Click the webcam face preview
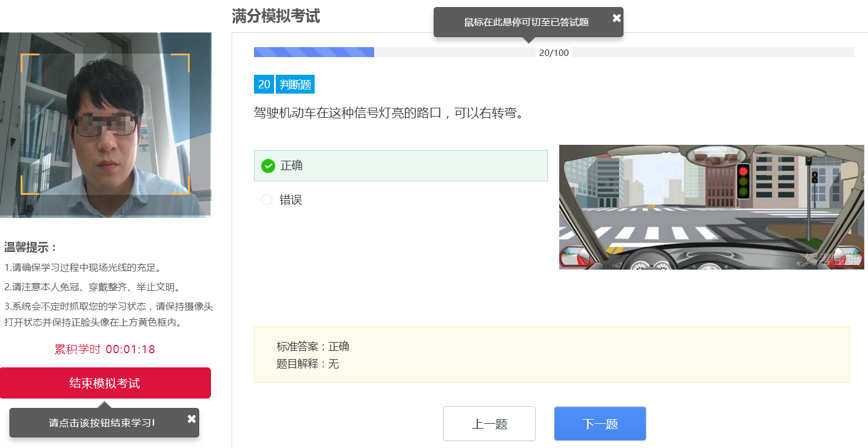The image size is (868, 448). pos(105,124)
